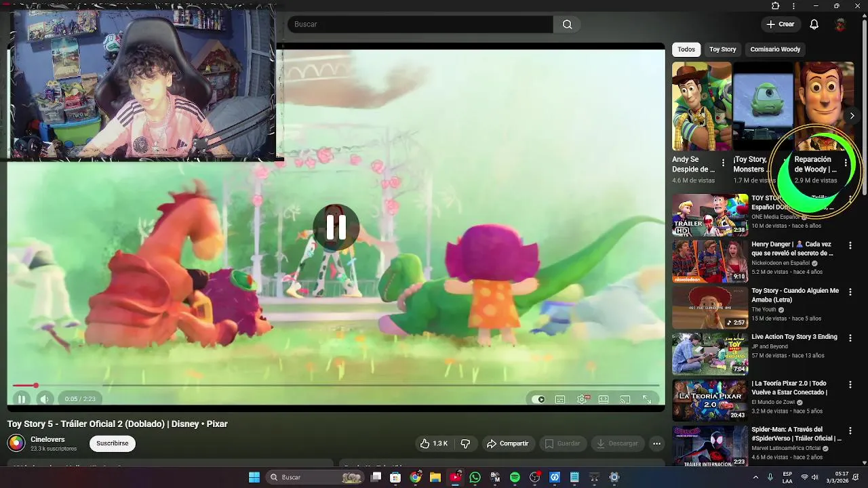Click the Guardar button
Image resolution: width=868 pixels, height=488 pixels.
(x=563, y=443)
